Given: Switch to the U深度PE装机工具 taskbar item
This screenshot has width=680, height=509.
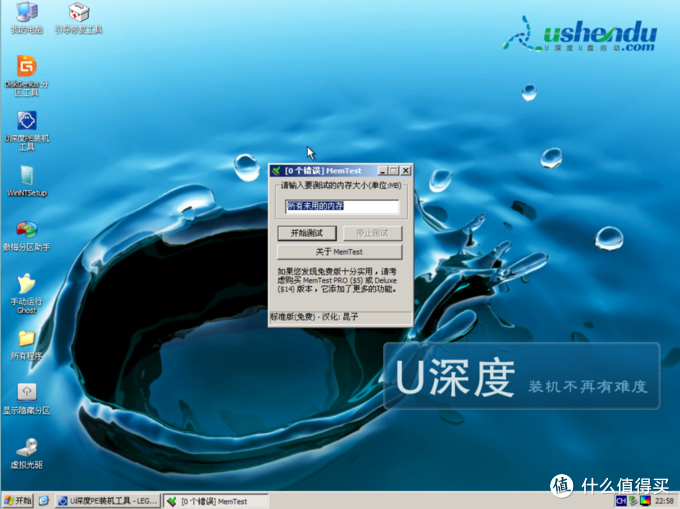Looking at the screenshot, I should click(x=107, y=500).
